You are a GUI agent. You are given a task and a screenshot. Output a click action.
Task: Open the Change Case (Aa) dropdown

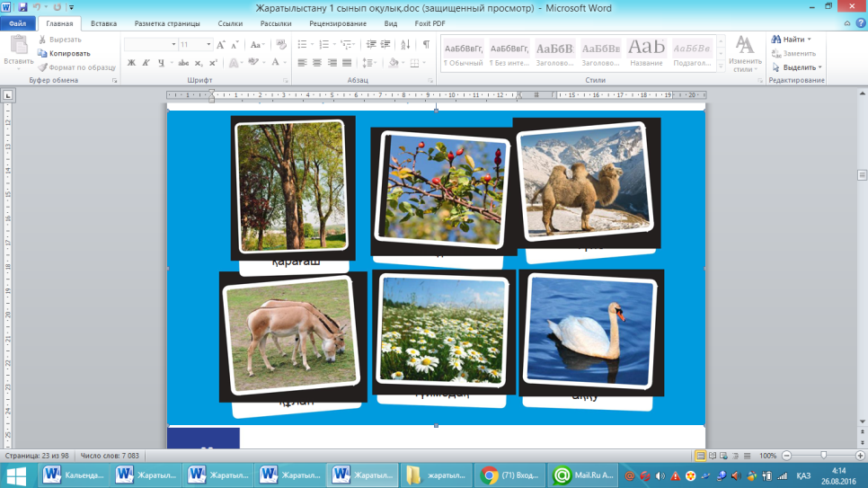[257, 44]
